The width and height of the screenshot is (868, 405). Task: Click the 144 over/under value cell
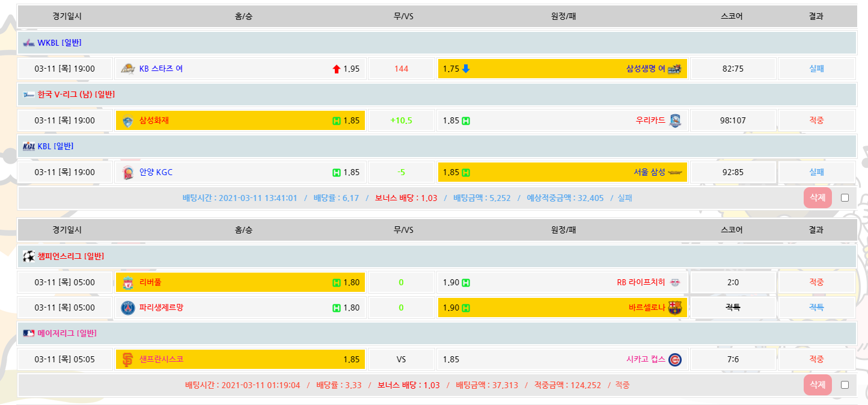coord(401,69)
